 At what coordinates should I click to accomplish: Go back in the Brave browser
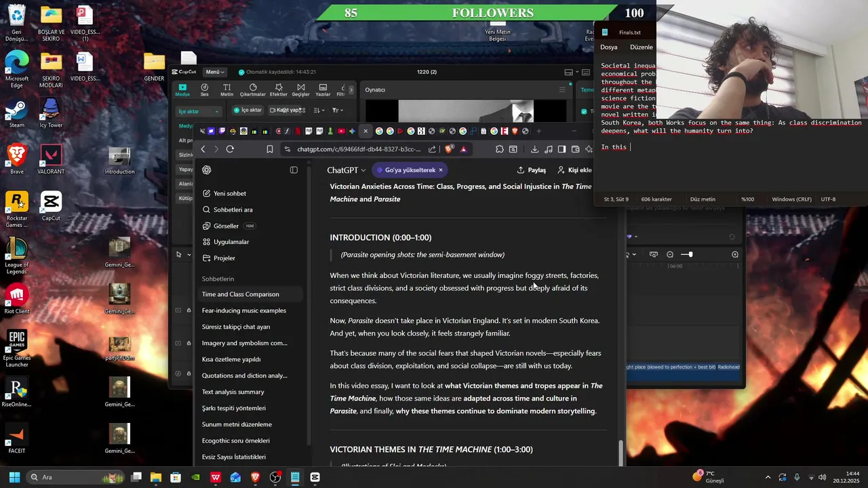tap(203, 149)
